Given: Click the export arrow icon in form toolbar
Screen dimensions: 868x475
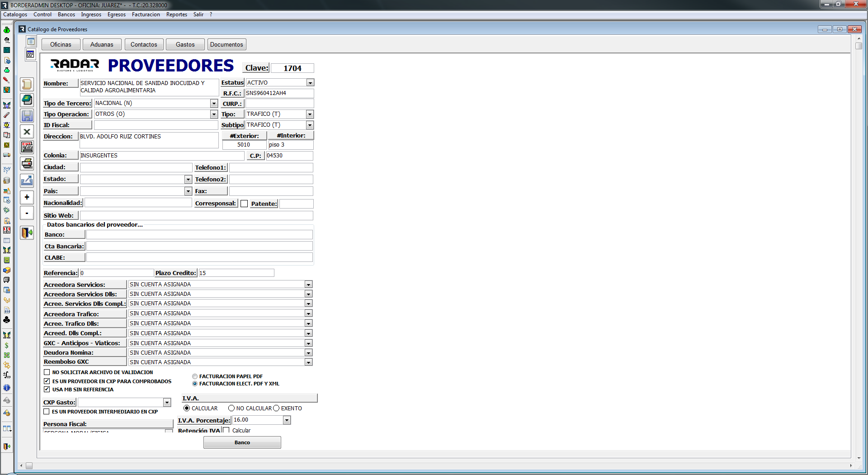Looking at the screenshot, I should (x=27, y=180).
